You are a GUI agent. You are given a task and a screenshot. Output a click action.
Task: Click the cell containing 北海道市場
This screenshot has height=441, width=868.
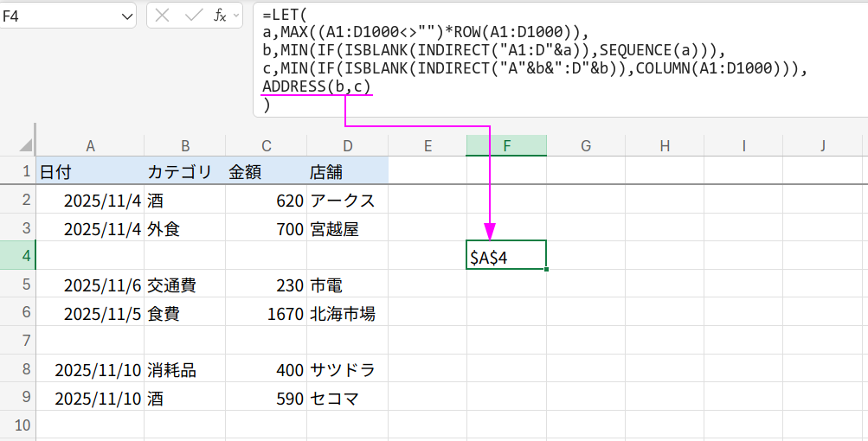346,313
